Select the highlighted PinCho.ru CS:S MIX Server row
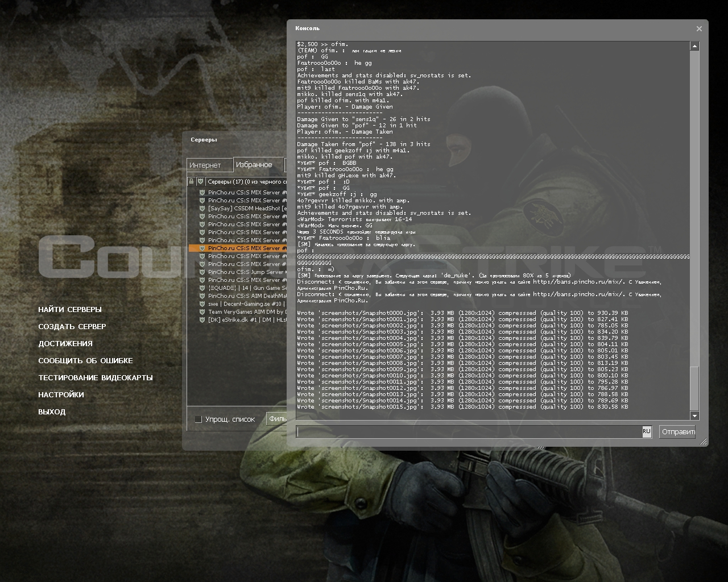The image size is (728, 582). [x=238, y=248]
